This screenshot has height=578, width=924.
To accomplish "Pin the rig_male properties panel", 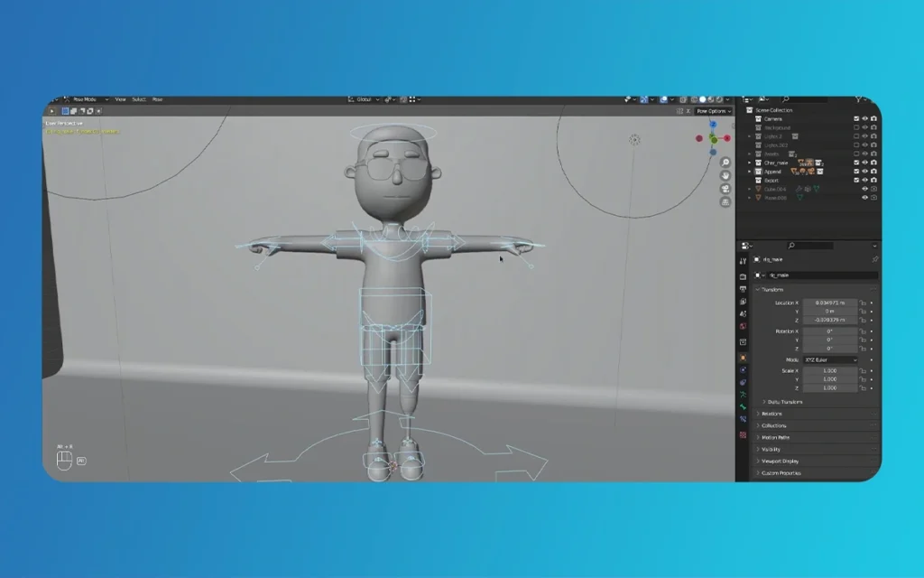I will [874, 259].
